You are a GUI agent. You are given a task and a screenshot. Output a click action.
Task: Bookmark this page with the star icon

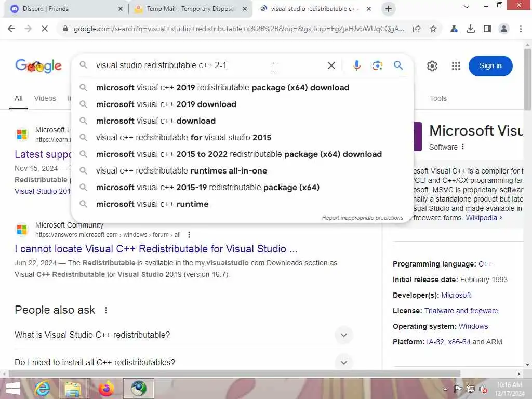[x=433, y=29]
